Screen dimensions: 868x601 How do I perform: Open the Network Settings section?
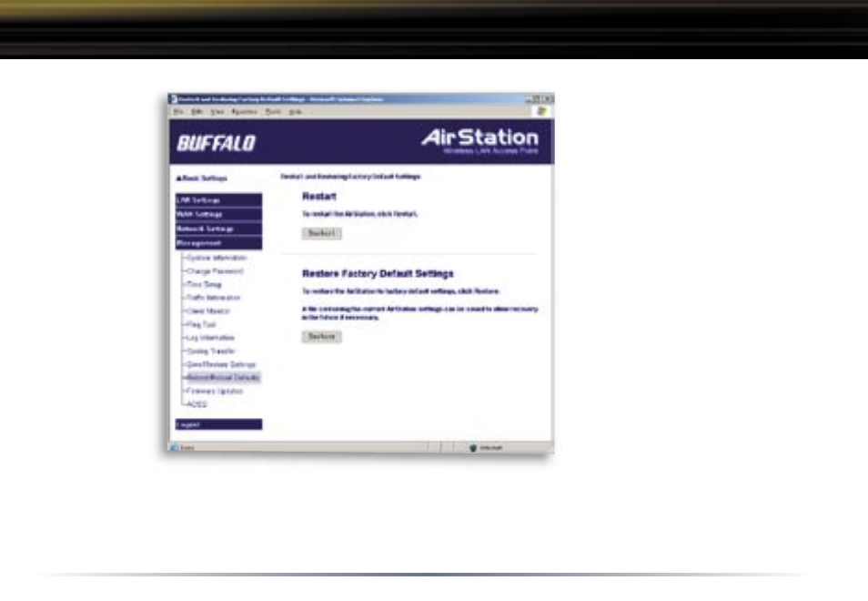(218, 229)
